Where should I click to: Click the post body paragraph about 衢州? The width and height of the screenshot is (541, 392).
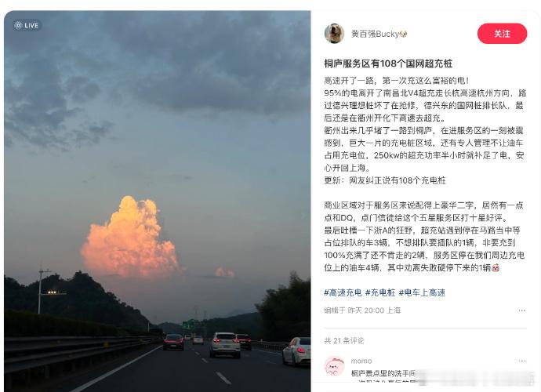[424, 149]
